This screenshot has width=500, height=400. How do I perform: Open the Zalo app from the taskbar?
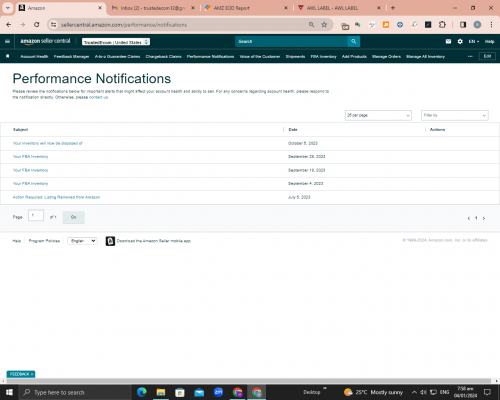point(218,392)
